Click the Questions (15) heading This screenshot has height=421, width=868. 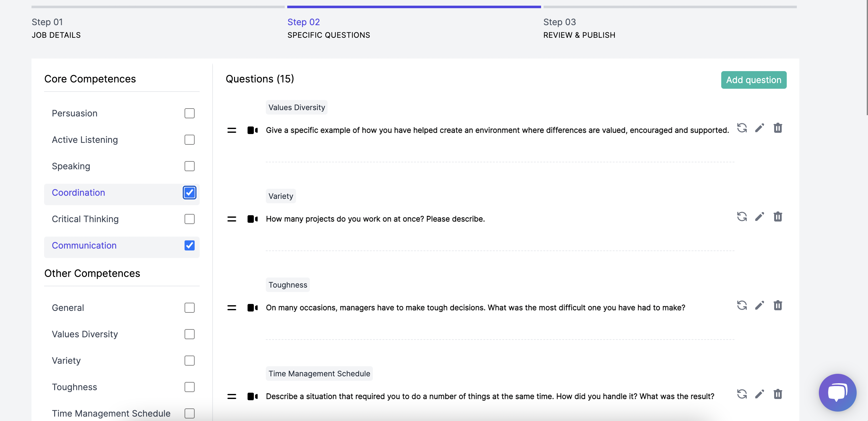(260, 79)
